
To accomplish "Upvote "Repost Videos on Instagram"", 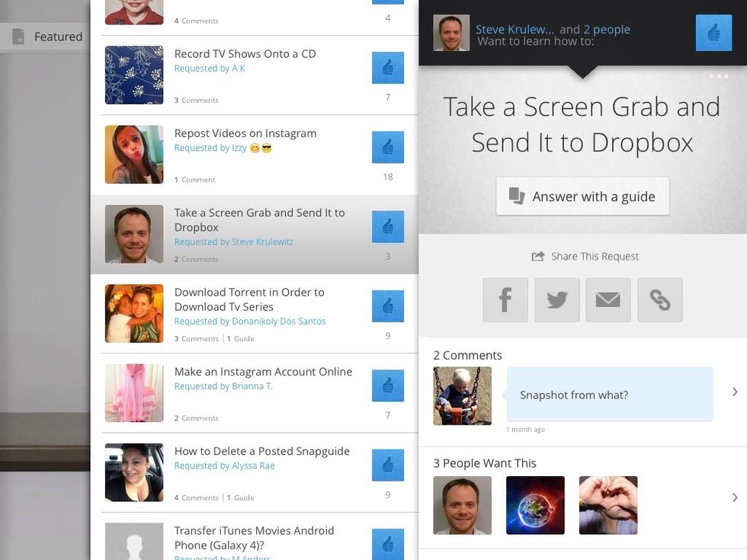I will [x=388, y=146].
